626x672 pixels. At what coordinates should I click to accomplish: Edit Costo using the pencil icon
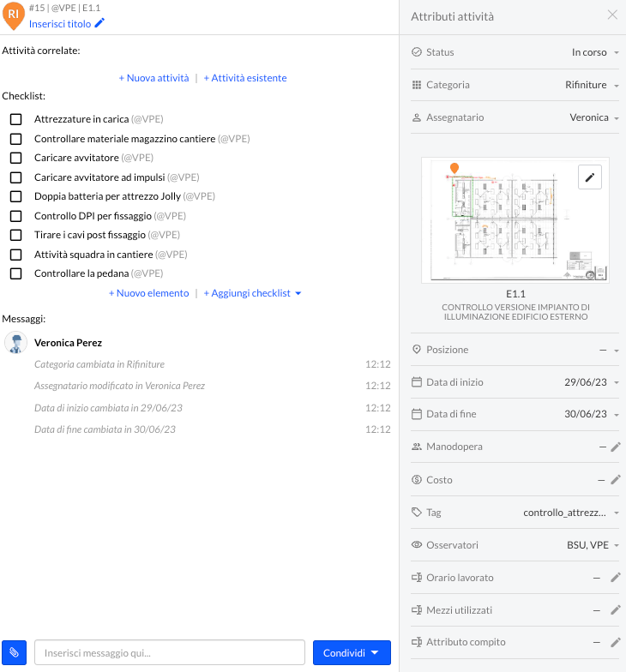click(615, 480)
